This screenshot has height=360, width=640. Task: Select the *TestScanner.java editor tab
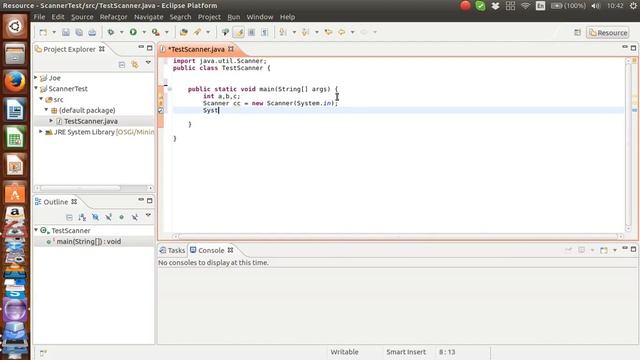coord(196,49)
